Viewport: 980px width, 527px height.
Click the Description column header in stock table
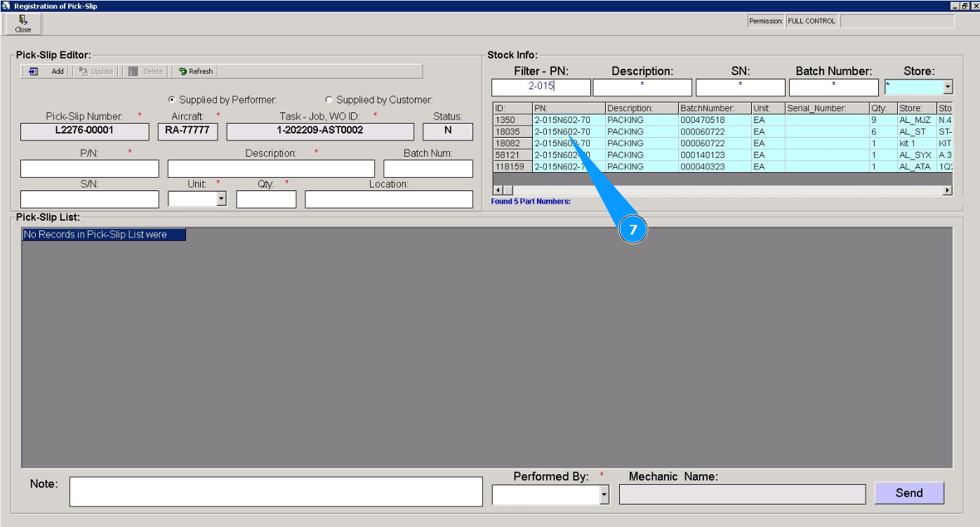[x=642, y=109]
